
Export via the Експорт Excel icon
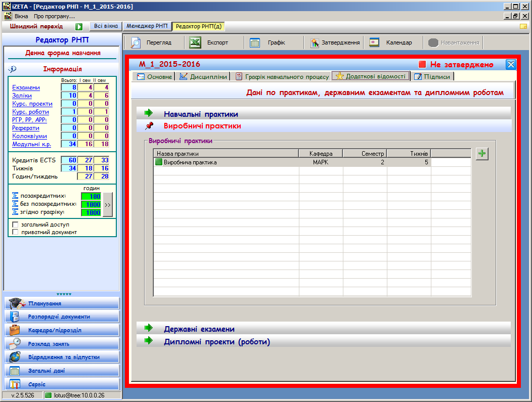tap(195, 42)
